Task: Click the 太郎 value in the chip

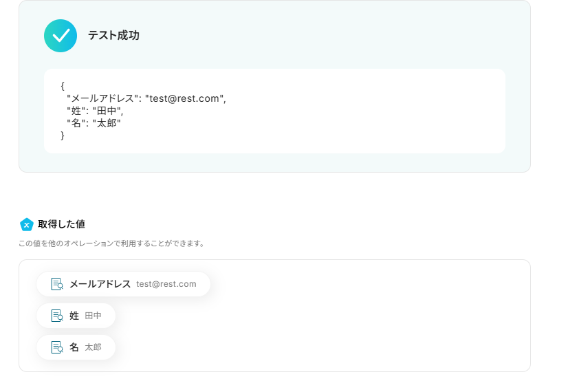Action: (93, 347)
